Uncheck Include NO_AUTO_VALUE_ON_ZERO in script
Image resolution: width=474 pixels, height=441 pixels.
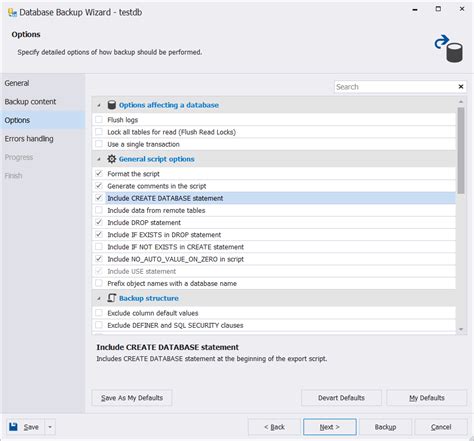coord(99,259)
